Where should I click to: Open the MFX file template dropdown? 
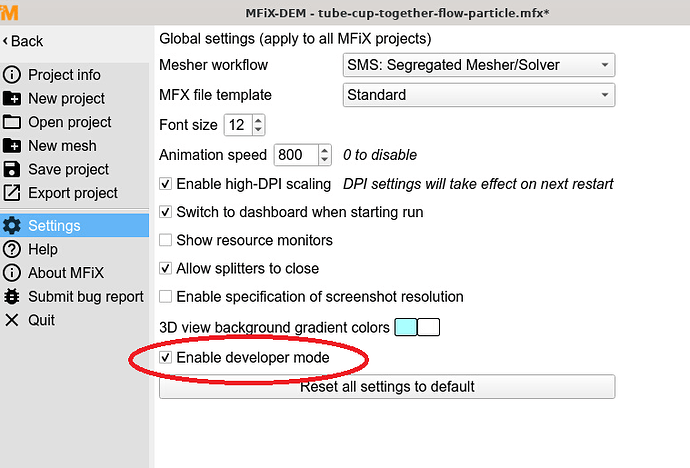point(479,95)
